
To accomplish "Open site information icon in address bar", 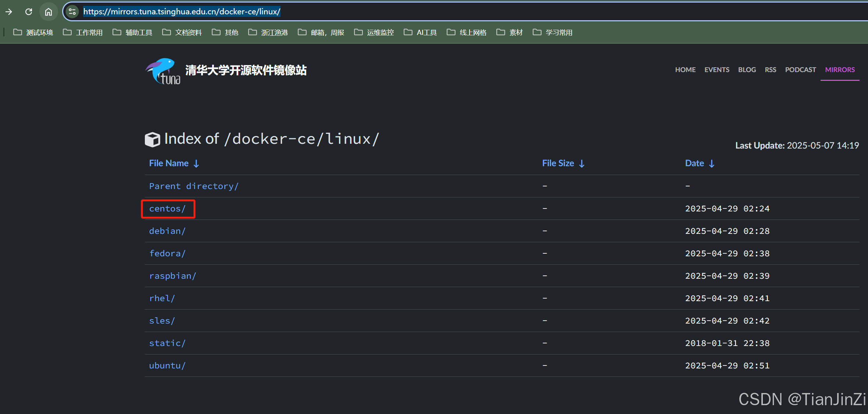I will tap(72, 12).
